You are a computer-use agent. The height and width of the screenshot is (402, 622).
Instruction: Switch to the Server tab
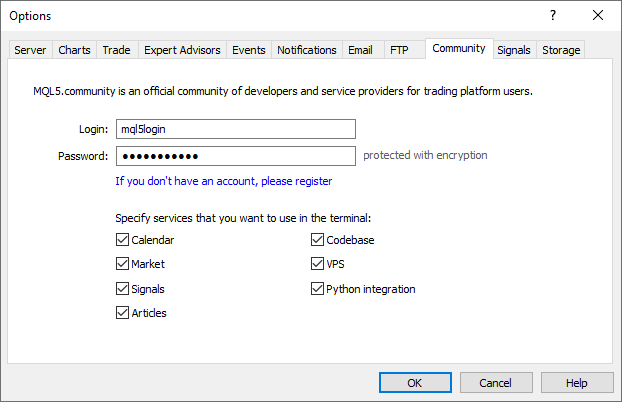click(x=30, y=50)
